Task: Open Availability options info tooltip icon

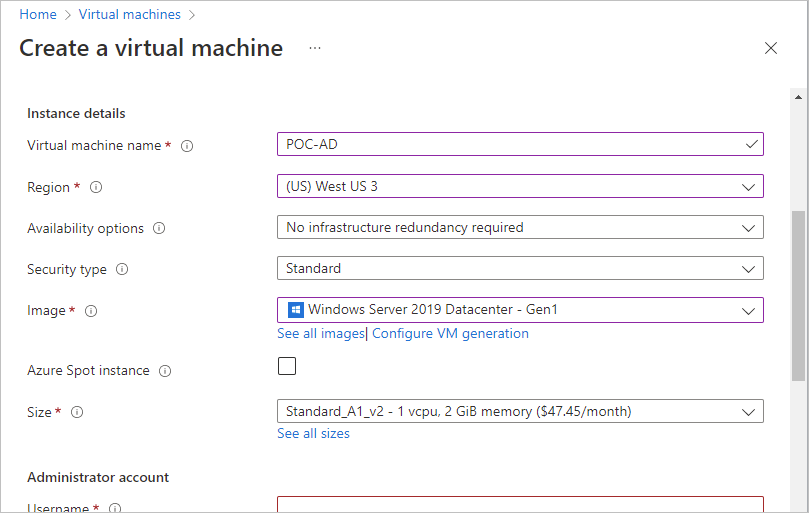Action: point(159,228)
